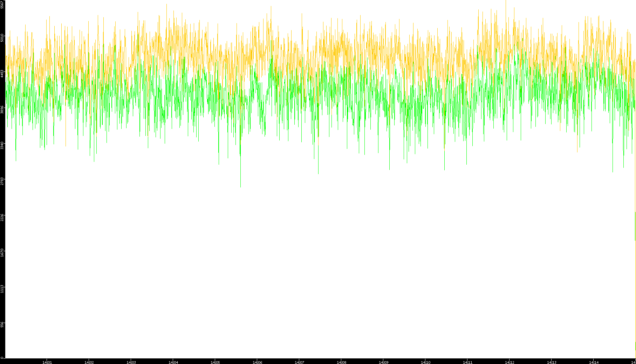This screenshot has width=636, height=364.
Task: Select the 14:03 tick on the time axis
Action: tap(131, 362)
